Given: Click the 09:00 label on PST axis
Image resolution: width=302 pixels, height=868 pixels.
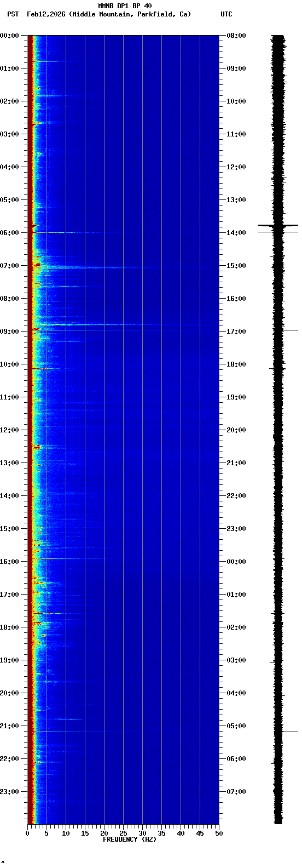Looking at the screenshot, I should tap(10, 332).
